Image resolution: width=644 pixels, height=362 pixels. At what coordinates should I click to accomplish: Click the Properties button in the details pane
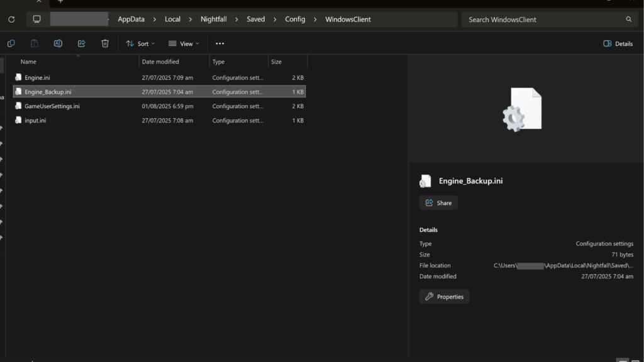445,296
